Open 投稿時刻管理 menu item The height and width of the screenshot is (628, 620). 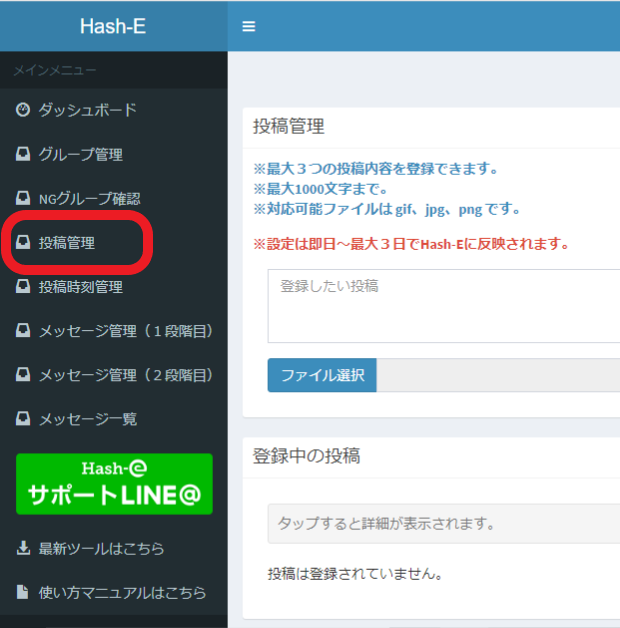(x=81, y=287)
